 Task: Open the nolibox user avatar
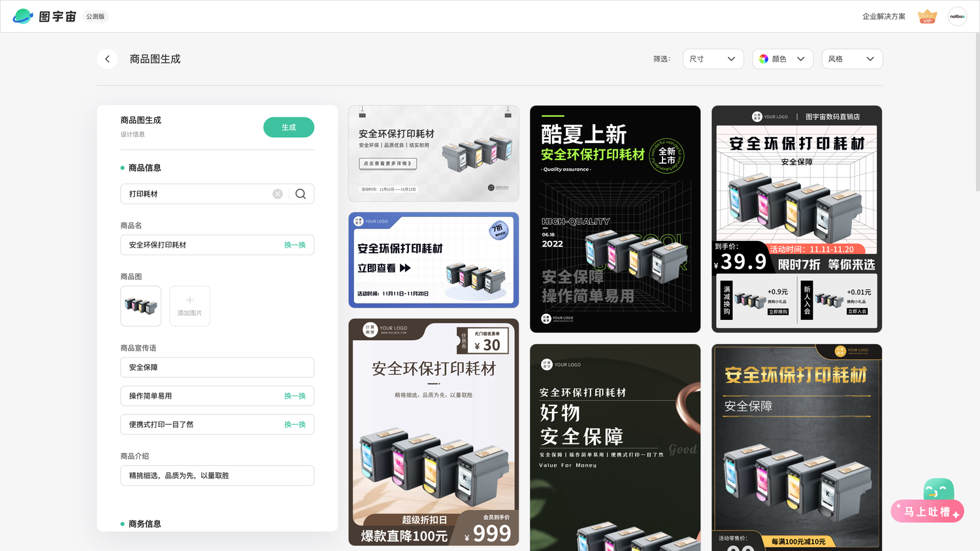957,16
